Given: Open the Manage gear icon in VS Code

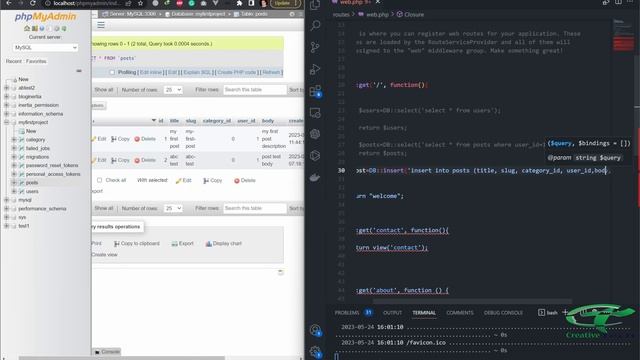Looking at the screenshot, I should pos(315,351).
